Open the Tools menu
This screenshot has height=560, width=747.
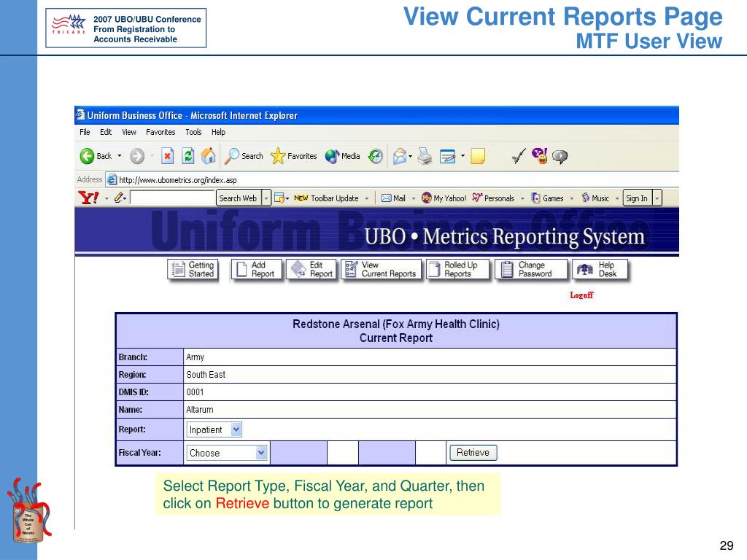tap(193, 132)
